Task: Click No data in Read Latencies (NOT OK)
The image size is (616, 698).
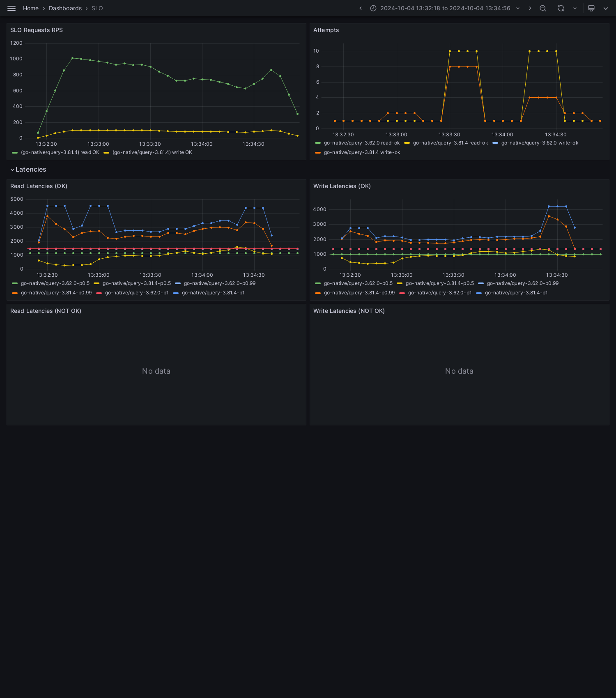Action: point(156,371)
